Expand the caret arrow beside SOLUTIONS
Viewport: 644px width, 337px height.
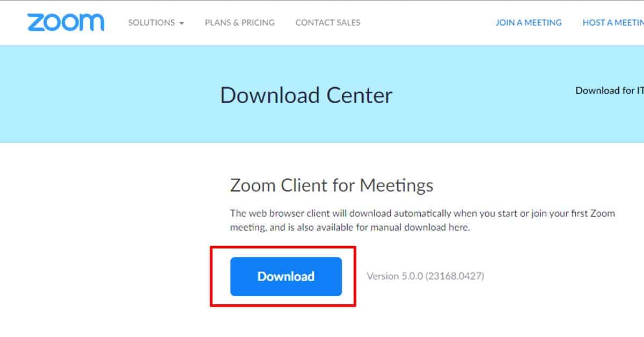(181, 23)
